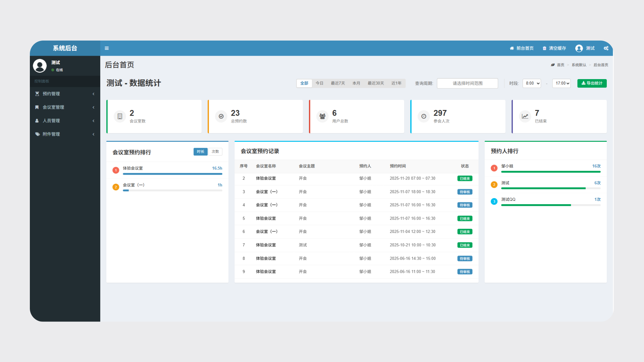The width and height of the screenshot is (644, 362).
Task: Expand the 附件管理 sidebar menu
Action: pos(65,134)
